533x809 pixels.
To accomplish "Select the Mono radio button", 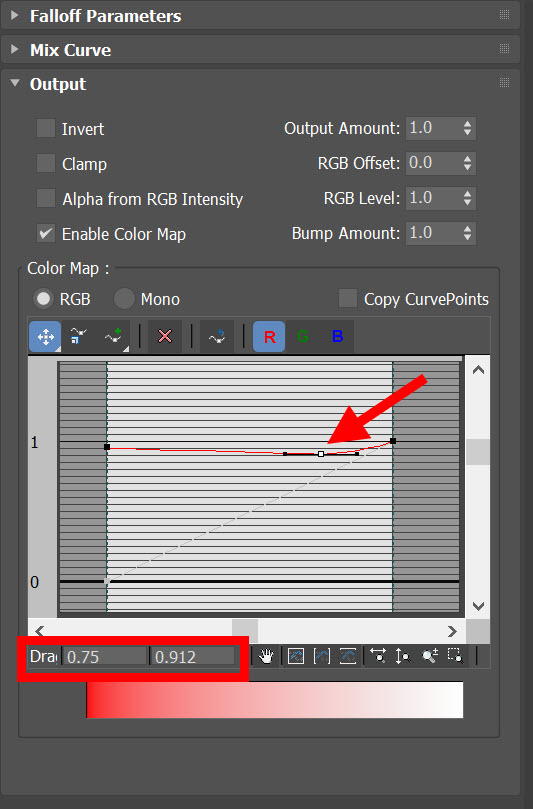I will 124,299.
